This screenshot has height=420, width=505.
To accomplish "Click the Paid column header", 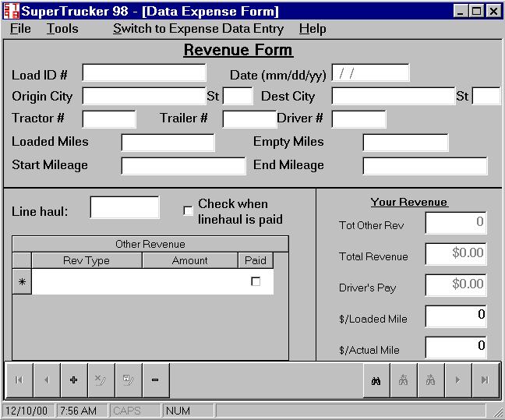I will point(256,260).
